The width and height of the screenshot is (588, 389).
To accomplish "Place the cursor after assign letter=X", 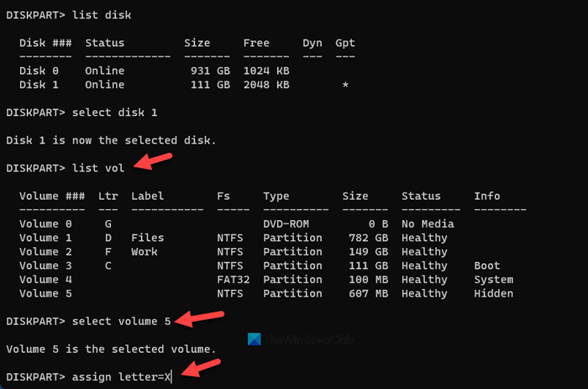I will tap(171, 376).
